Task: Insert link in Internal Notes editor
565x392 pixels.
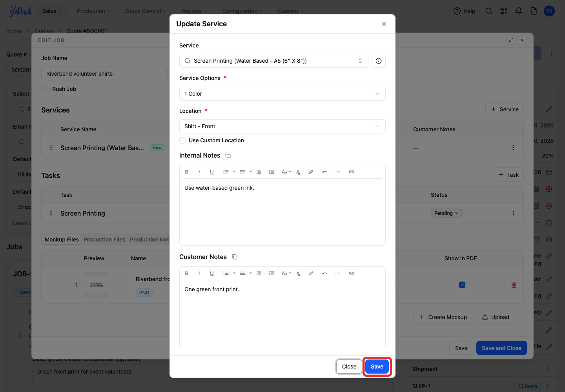Action: pyautogui.click(x=352, y=172)
